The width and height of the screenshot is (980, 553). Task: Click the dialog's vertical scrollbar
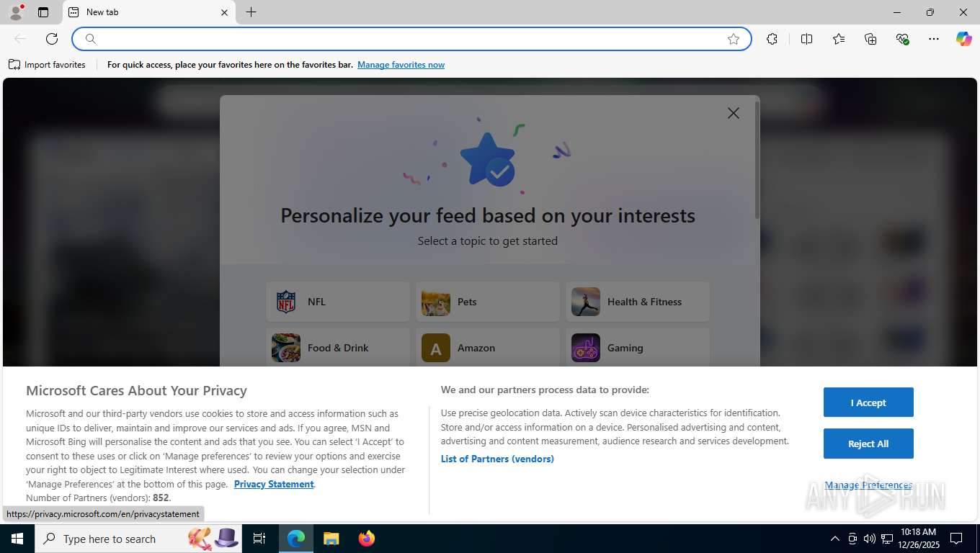pyautogui.click(x=757, y=160)
